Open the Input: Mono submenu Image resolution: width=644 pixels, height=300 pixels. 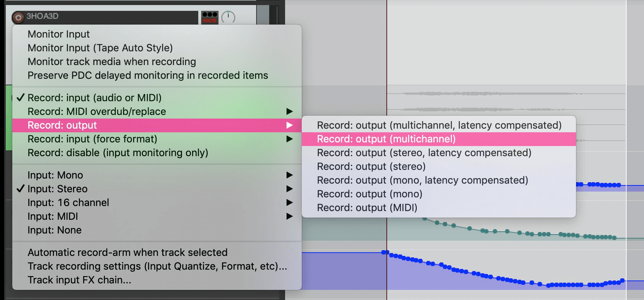point(55,175)
